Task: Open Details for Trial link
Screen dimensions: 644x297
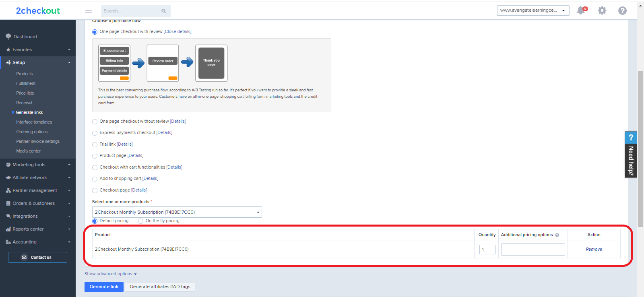Action: click(125, 144)
